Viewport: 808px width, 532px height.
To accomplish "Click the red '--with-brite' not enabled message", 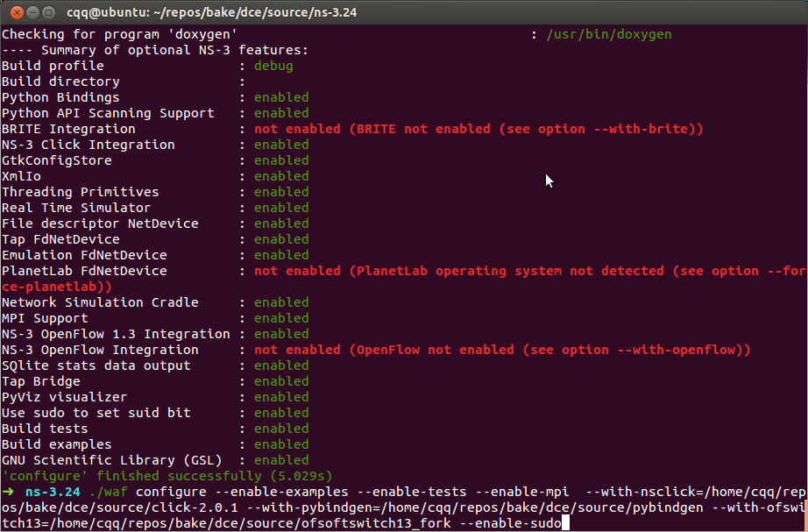I will pyautogui.click(x=478, y=129).
